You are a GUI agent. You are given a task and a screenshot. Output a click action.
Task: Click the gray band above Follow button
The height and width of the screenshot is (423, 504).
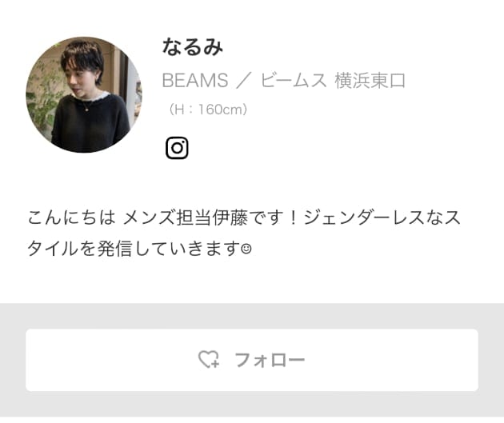(x=252, y=316)
